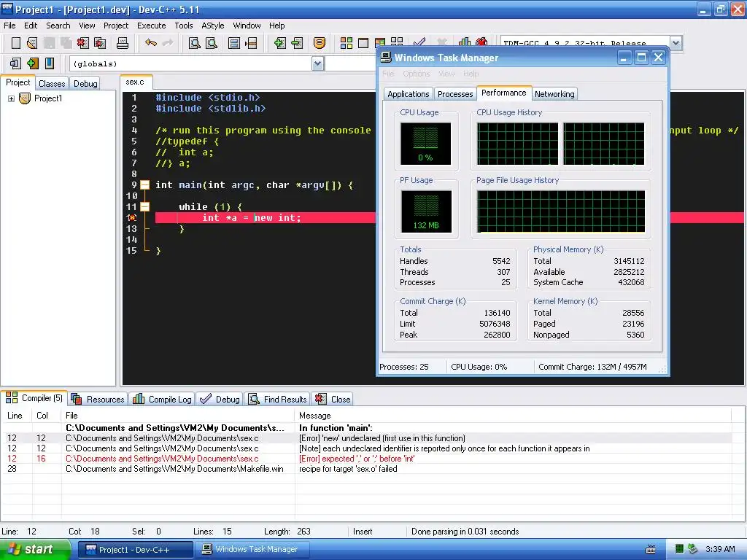Viewport: 747px width, 560px height.
Task: Click the Run window icon
Action: pyautogui.click(x=363, y=43)
